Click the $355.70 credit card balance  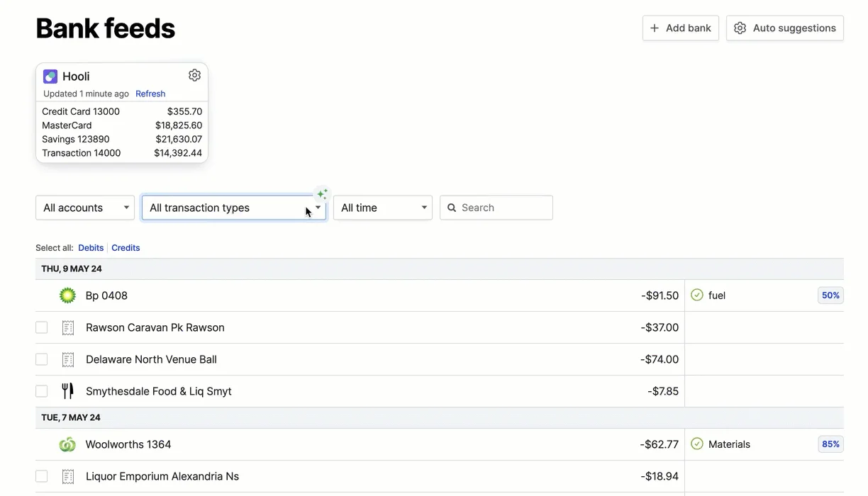184,111
